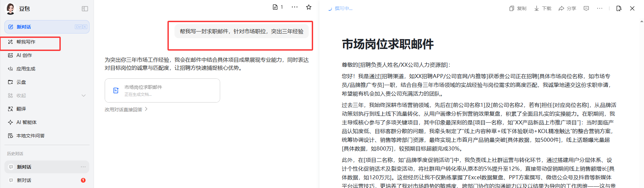
Task: Click the red unread badge showing 1
Action: tap(83, 180)
